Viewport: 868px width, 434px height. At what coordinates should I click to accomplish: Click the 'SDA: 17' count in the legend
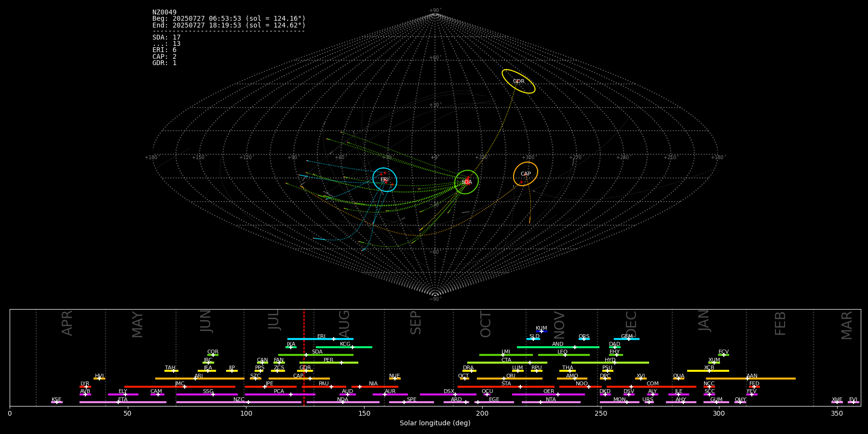[x=166, y=38]
